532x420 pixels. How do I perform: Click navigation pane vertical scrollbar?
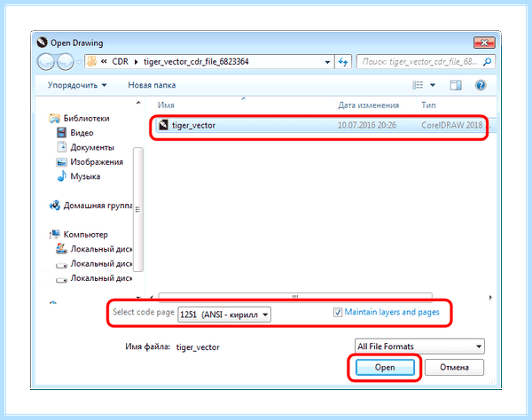tap(137, 209)
